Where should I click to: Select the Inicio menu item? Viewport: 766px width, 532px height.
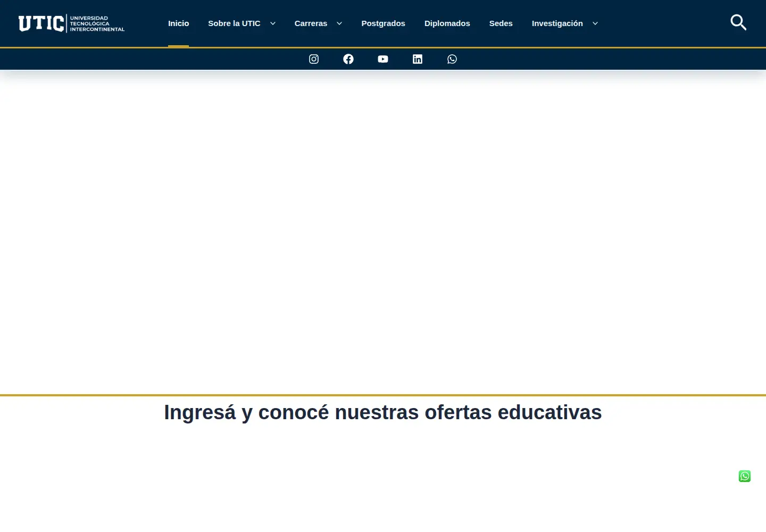coord(178,23)
